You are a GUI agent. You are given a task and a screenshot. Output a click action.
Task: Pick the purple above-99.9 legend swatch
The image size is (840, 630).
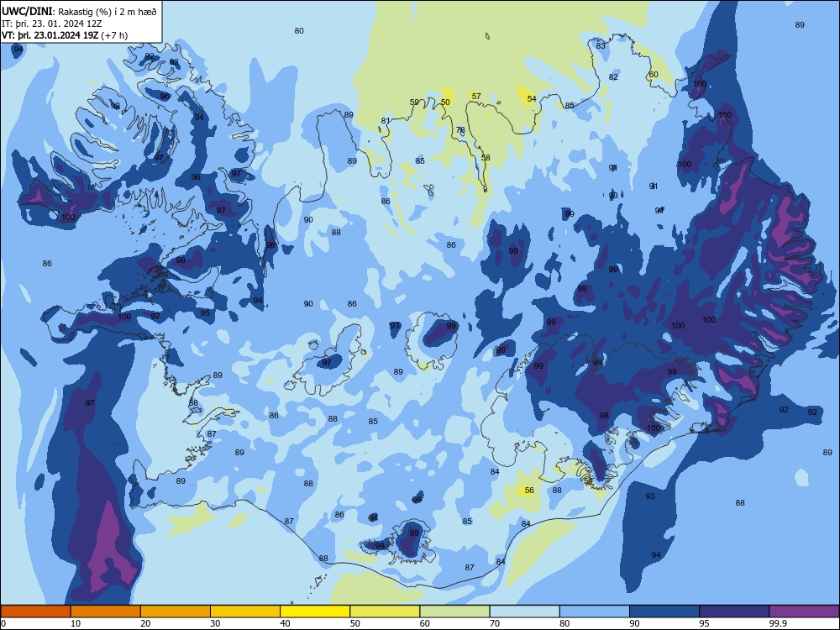(x=804, y=612)
